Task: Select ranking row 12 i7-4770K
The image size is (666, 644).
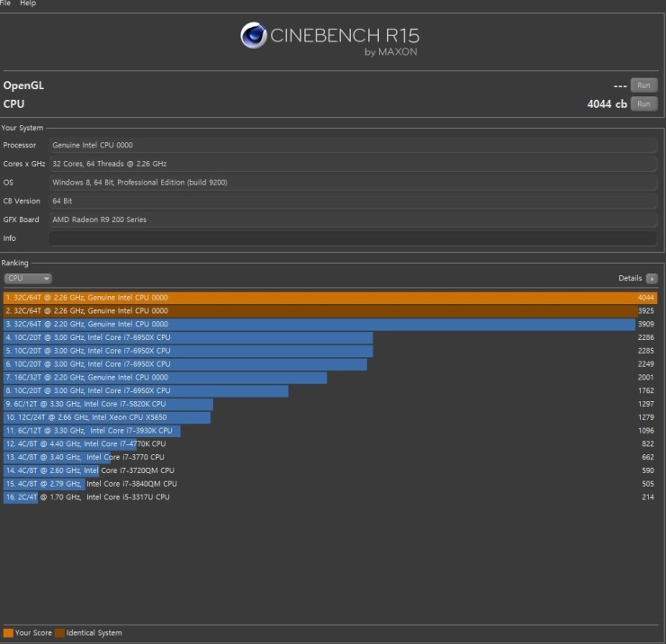Action: coord(330,444)
